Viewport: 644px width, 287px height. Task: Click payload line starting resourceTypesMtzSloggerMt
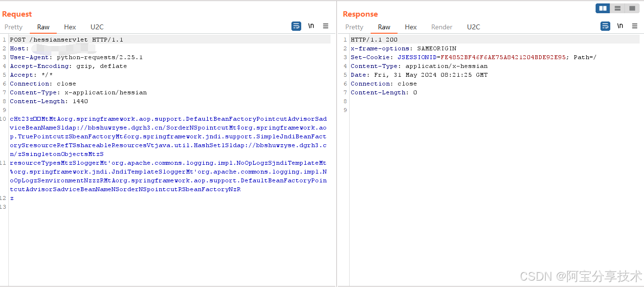pos(168,176)
